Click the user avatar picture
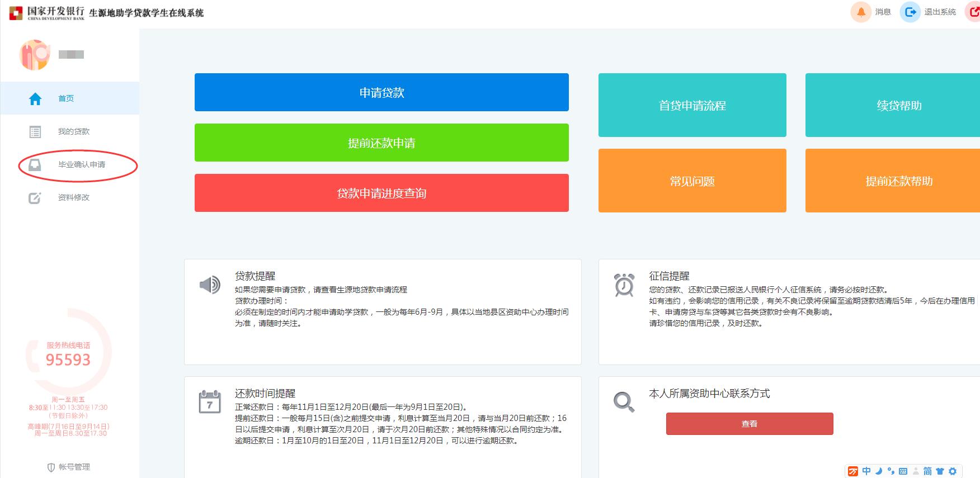 pos(35,55)
